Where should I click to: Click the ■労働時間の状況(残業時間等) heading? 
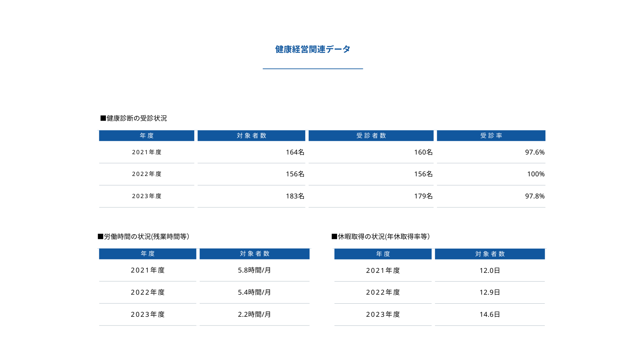coord(144,237)
